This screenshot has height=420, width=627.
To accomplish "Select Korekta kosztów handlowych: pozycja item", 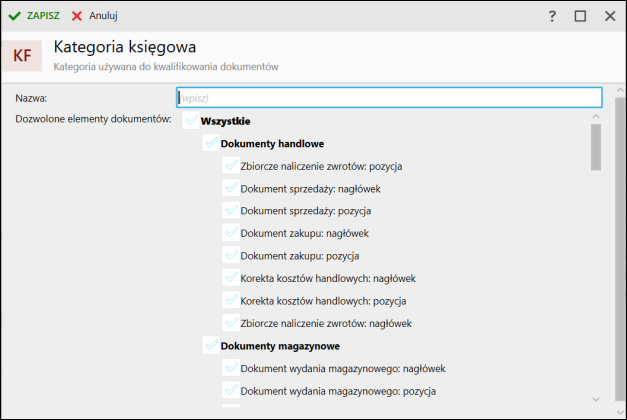I will 323,301.
